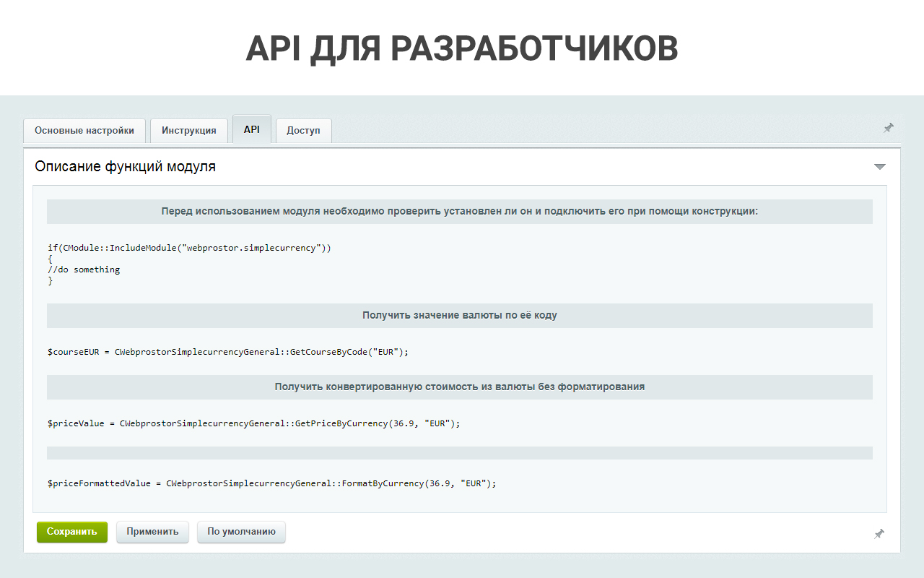Go to the 'Доступ' tab
This screenshot has height=578, width=924.
click(x=303, y=131)
